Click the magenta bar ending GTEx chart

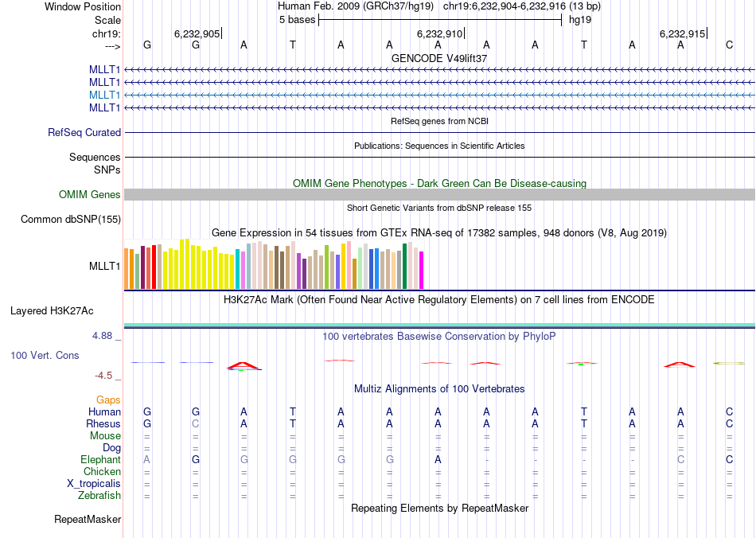click(x=422, y=270)
